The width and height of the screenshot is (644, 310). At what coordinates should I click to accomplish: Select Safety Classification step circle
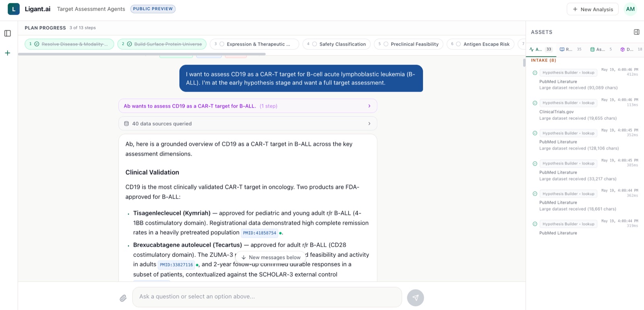(x=315, y=44)
